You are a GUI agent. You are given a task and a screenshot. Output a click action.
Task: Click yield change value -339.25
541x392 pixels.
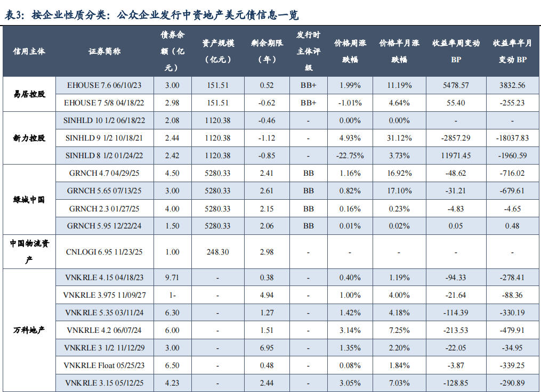[x=512, y=365]
